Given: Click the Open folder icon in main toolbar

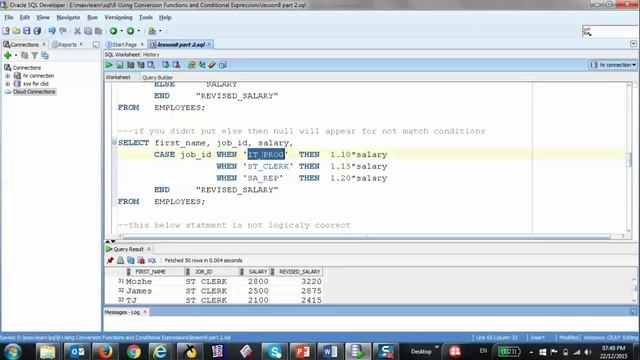Looking at the screenshot, I should pos(16,31).
